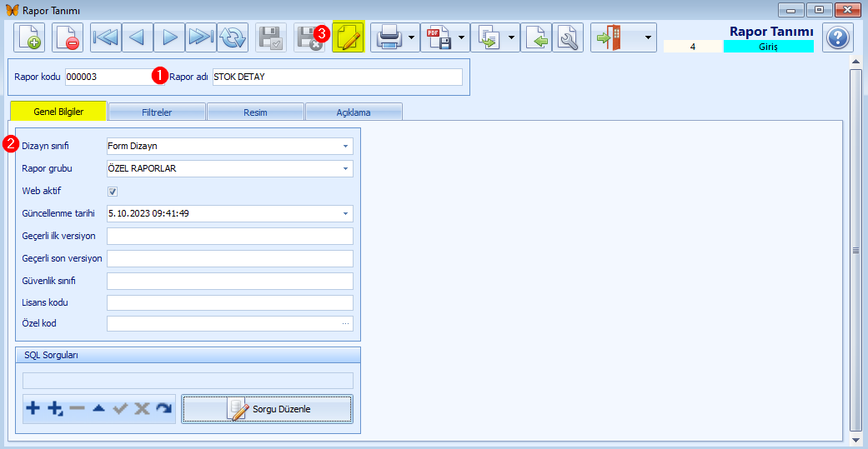
Task: Click the page with green arrow icon
Action: (536, 37)
